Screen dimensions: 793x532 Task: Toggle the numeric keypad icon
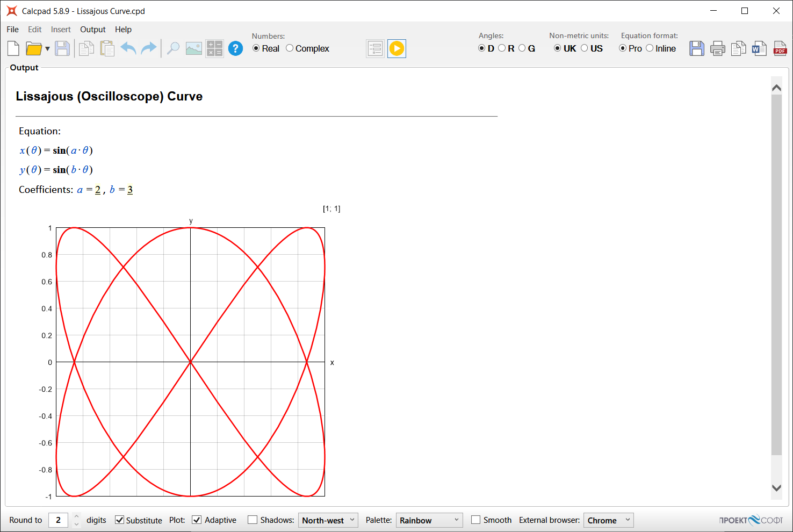(x=214, y=49)
